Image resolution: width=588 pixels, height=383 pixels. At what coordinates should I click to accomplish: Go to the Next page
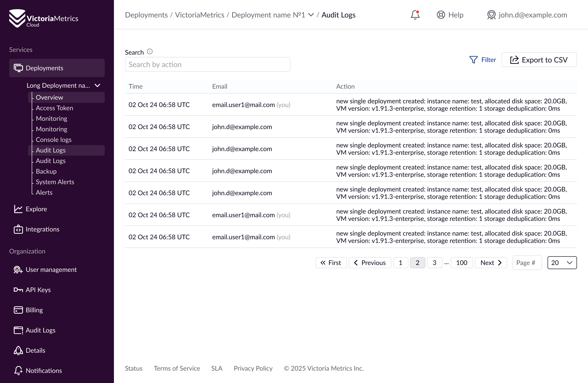pos(491,263)
